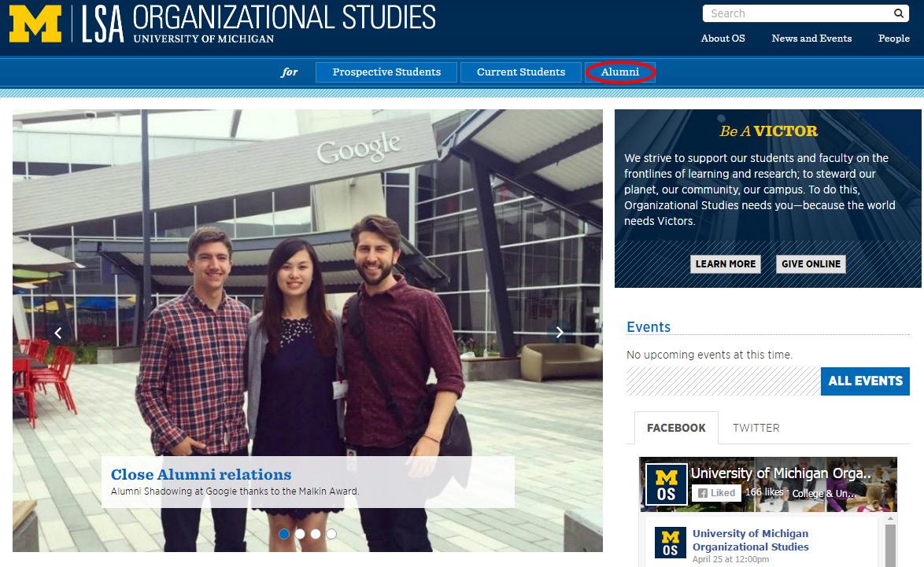This screenshot has height=567, width=924.
Task: Go to previous carousel slide arrow
Action: pos(57,333)
